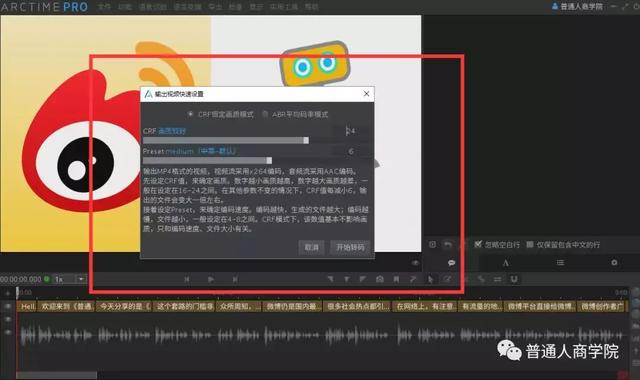Click the CRF quality slider handle

pos(306,140)
